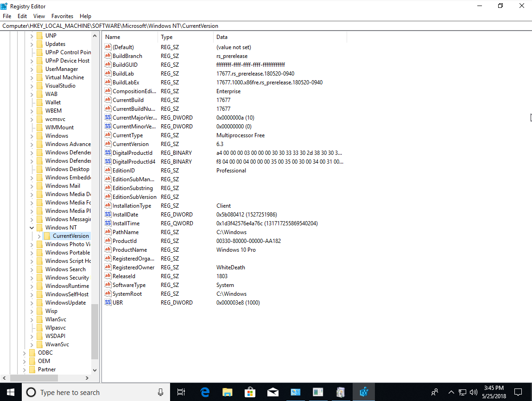Expand the CurrentVersion tree node

pos(39,236)
